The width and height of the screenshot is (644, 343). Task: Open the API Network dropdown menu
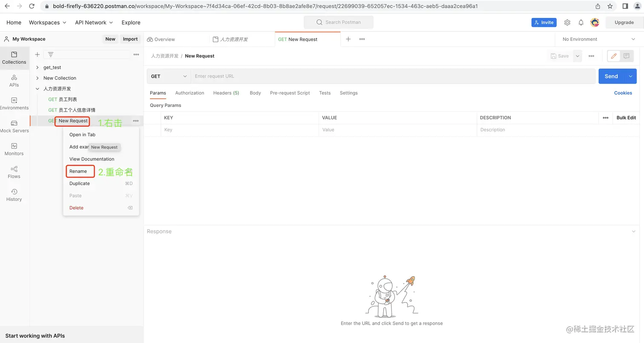tap(94, 23)
